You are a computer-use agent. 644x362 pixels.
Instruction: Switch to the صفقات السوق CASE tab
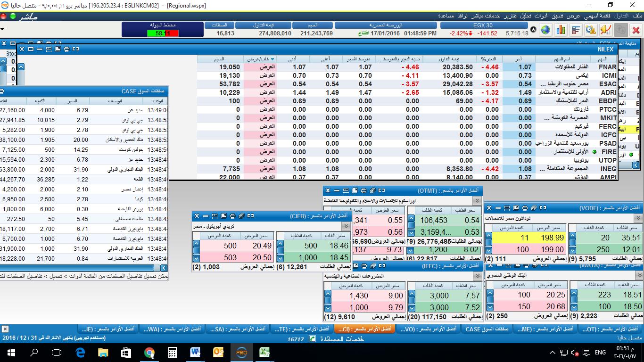tap(487, 329)
